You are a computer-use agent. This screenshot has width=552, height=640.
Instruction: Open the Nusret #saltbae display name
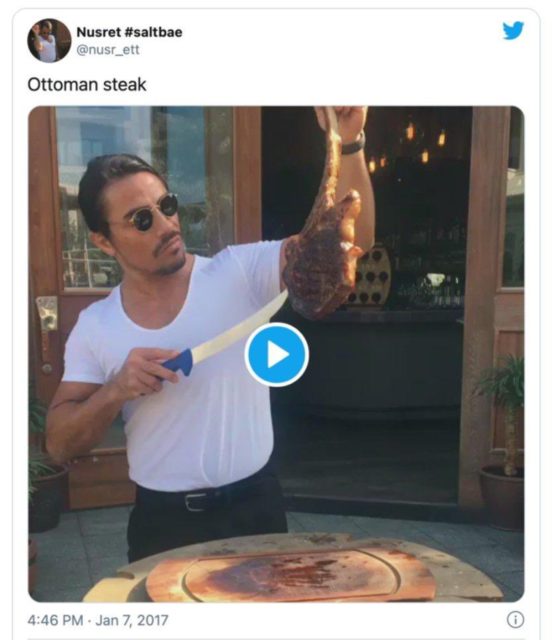(x=129, y=32)
